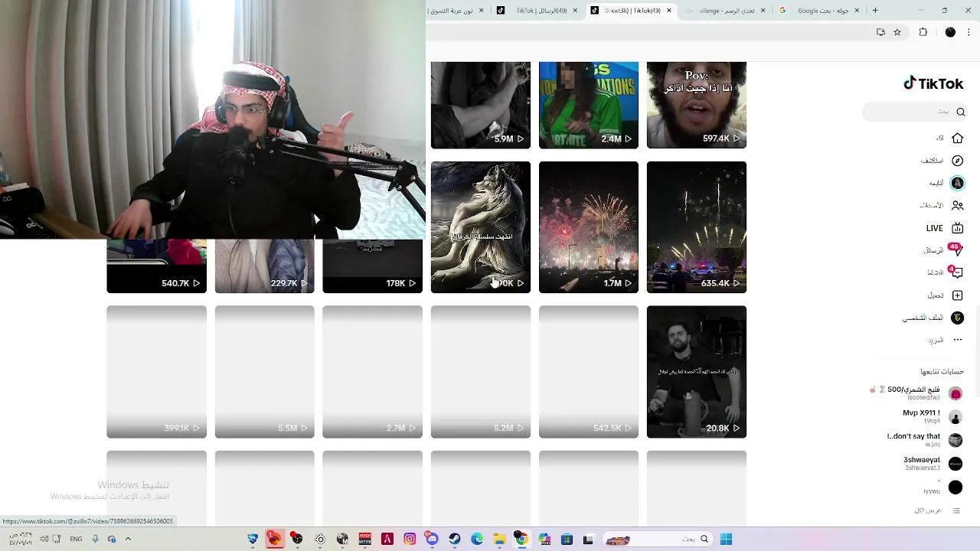The width and height of the screenshot is (980, 551).
Task: Open followed account with 500 in name
Action: coord(916,393)
